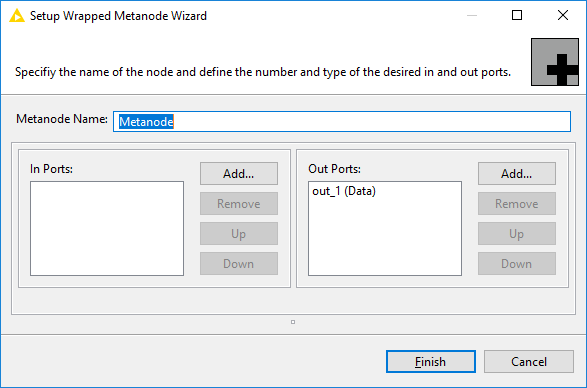The image size is (587, 388).
Task: Click the Up button for In Ports
Action: tap(239, 233)
